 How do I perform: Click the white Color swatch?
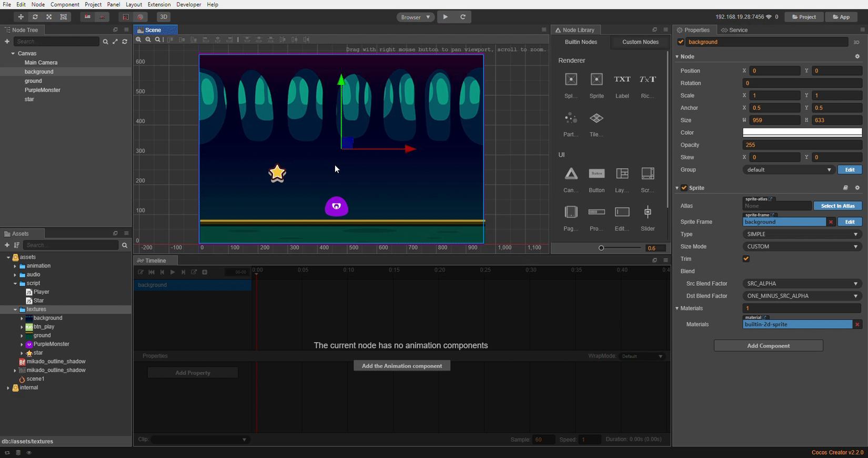(802, 133)
